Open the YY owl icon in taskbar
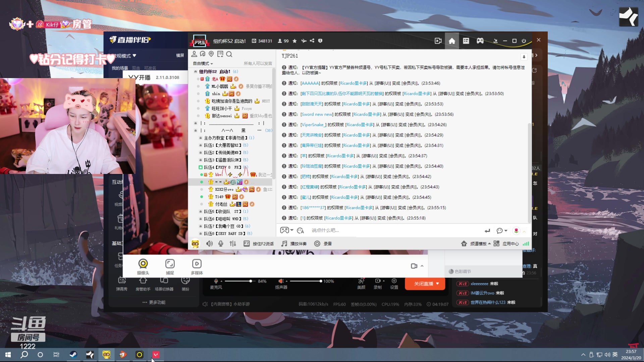 [x=106, y=355]
